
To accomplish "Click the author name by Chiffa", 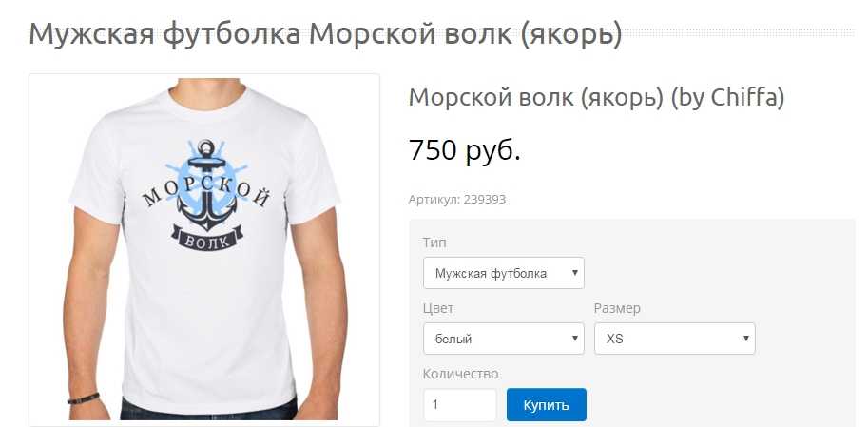I will (727, 98).
